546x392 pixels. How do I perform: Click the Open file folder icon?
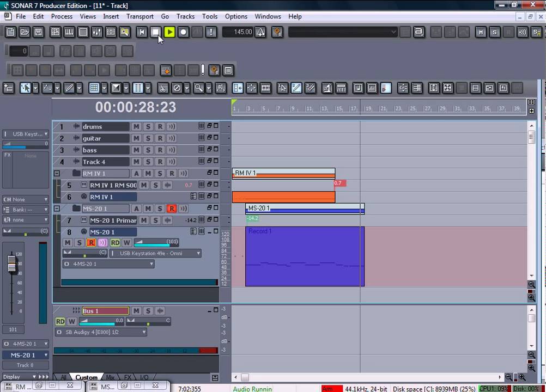click(25, 32)
